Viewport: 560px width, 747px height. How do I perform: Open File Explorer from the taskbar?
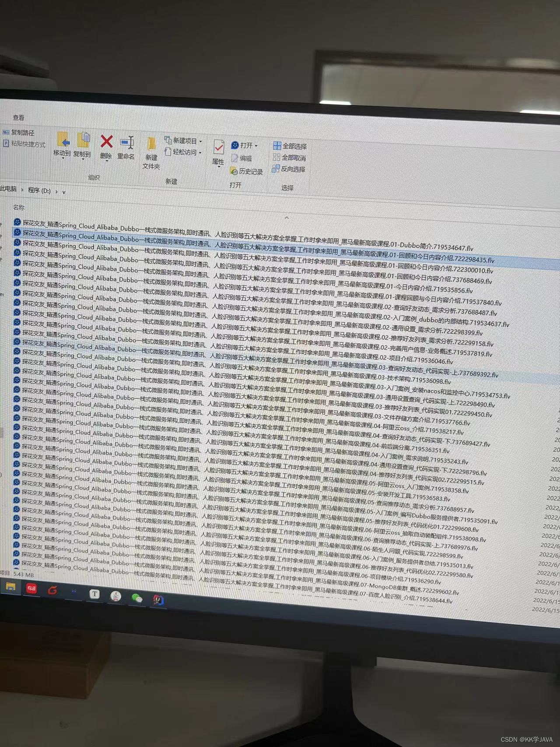pyautogui.click(x=10, y=586)
